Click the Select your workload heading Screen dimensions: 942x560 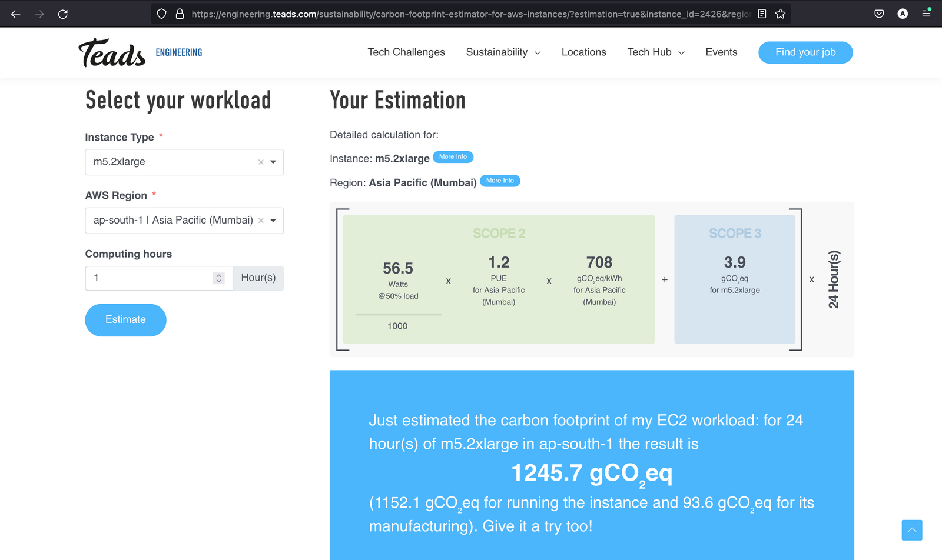[x=178, y=101]
